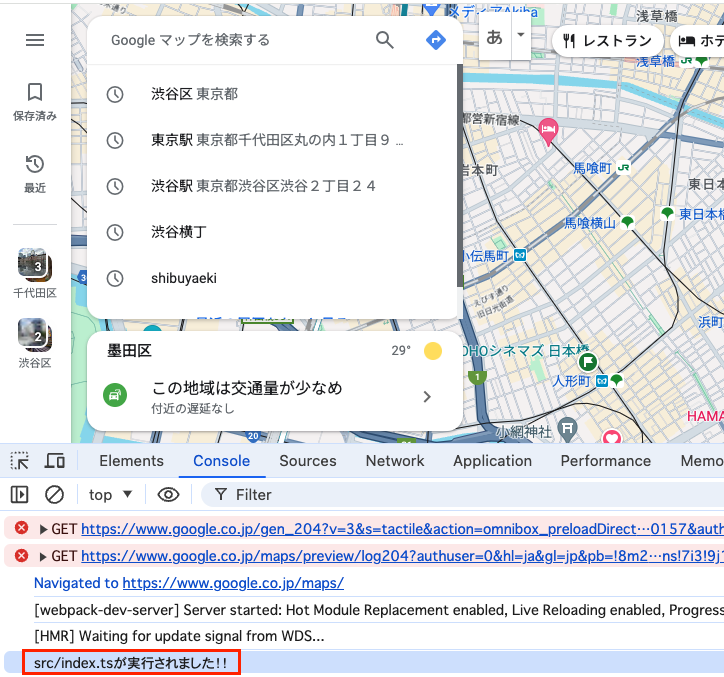This screenshot has width=724, height=677.
Task: Click the pink heart map marker
Action: point(612,437)
